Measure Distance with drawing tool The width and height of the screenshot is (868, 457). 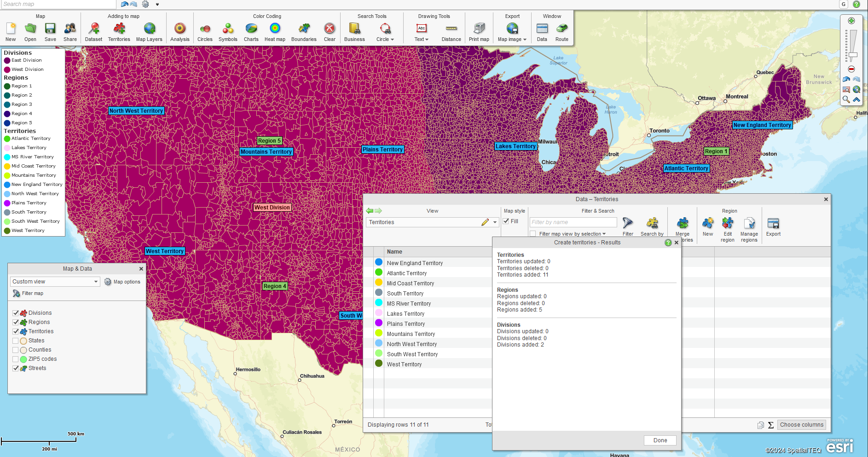pyautogui.click(x=451, y=32)
